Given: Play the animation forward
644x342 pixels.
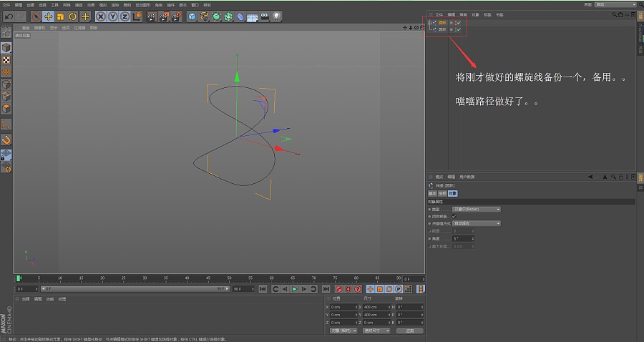Looking at the screenshot, I should tap(295, 289).
